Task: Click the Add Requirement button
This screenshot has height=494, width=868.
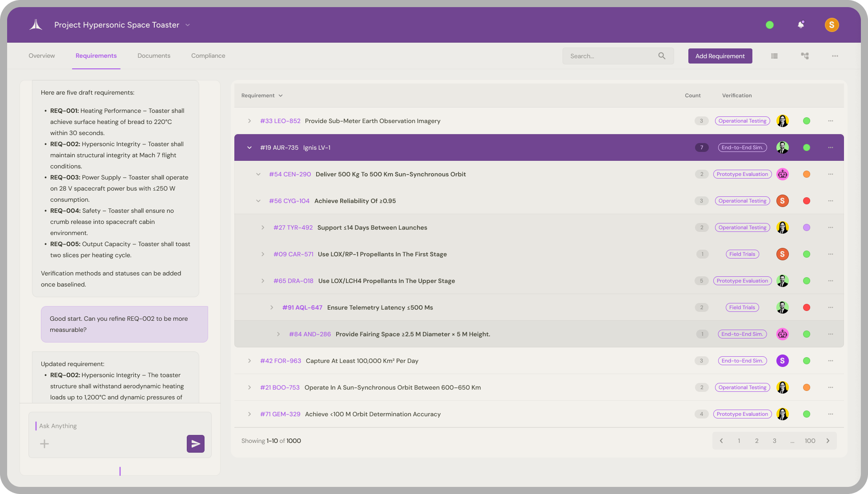Action: [720, 56]
